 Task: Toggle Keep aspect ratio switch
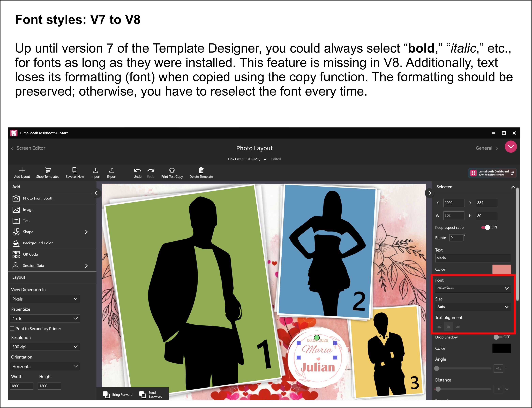click(x=486, y=227)
